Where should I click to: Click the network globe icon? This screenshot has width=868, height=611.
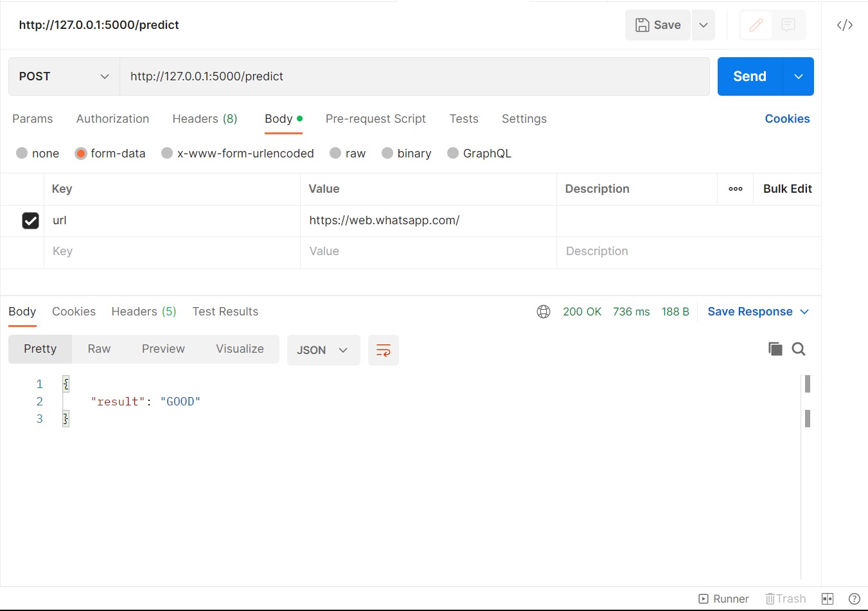[x=544, y=312]
